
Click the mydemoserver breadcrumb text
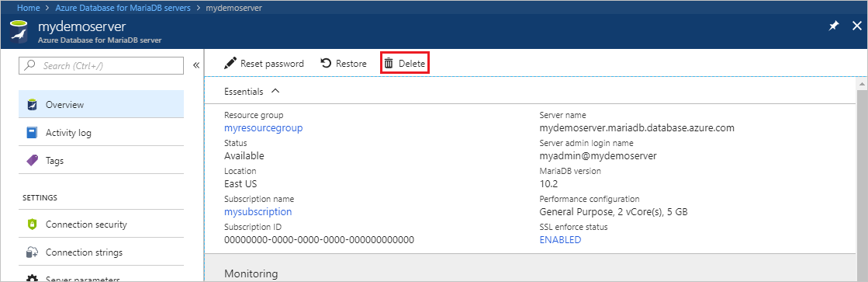pos(233,9)
